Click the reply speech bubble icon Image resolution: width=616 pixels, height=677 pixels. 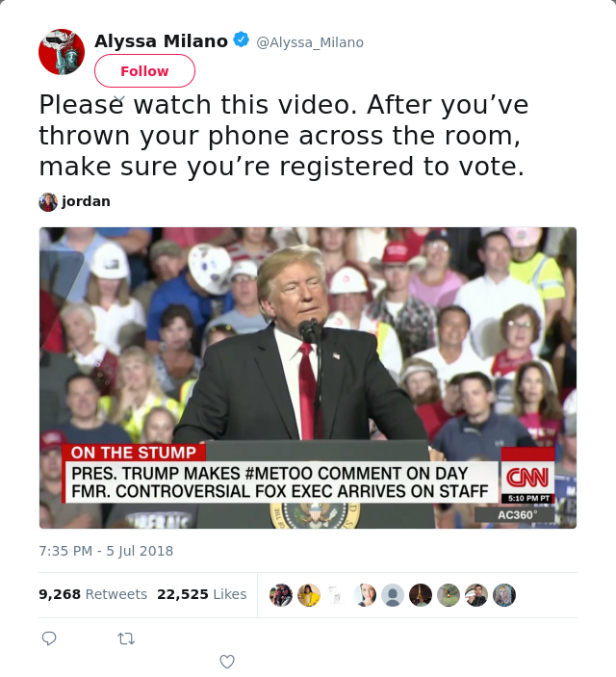(x=49, y=638)
